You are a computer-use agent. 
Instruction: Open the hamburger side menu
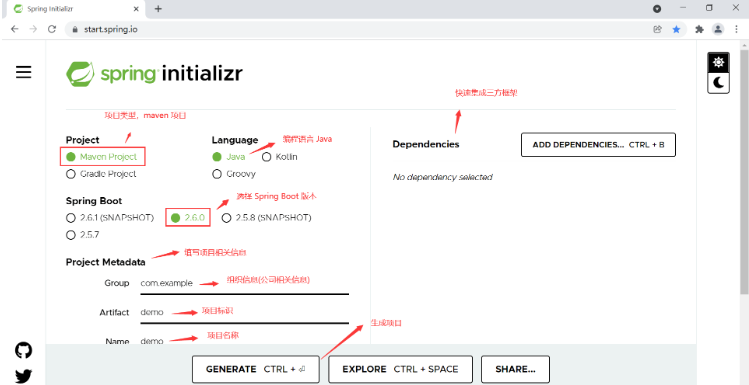click(23, 72)
